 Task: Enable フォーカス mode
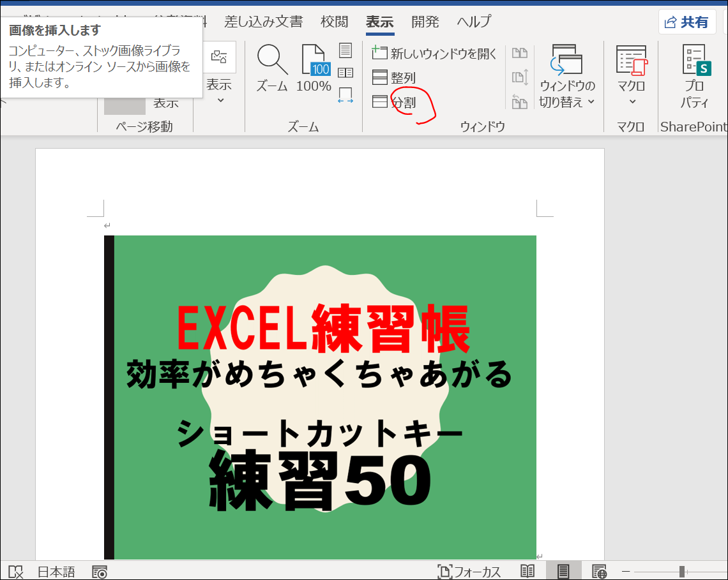[469, 572]
